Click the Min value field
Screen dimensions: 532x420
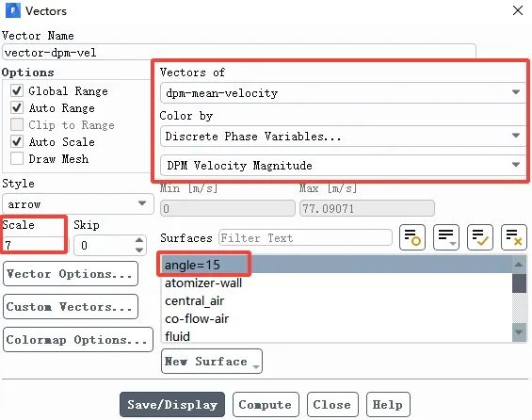point(228,208)
